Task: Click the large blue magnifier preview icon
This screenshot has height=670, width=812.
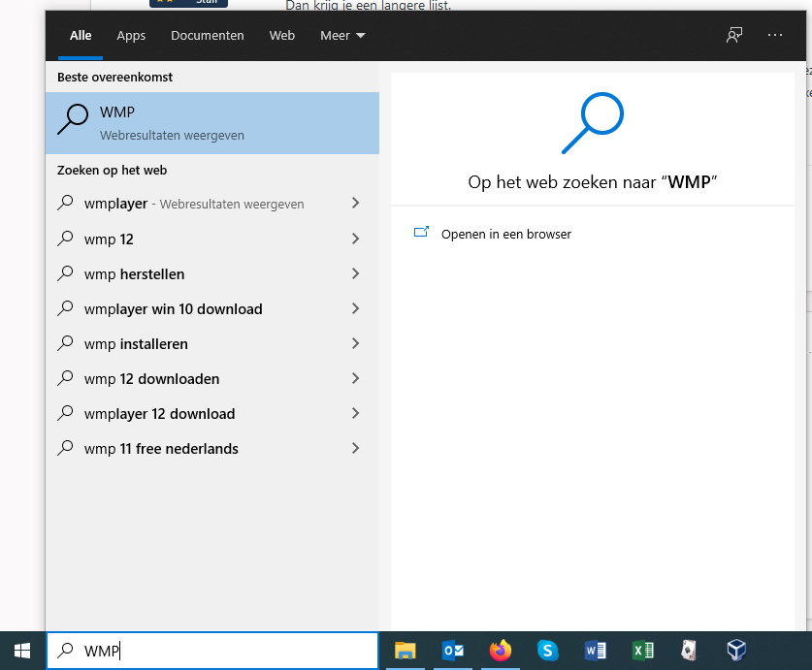Action: tap(593, 123)
